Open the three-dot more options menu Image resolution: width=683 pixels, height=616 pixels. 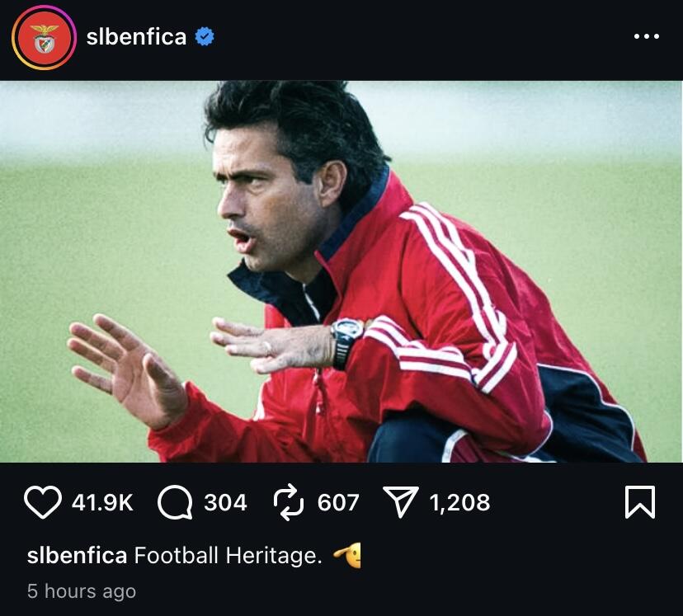coord(646,37)
